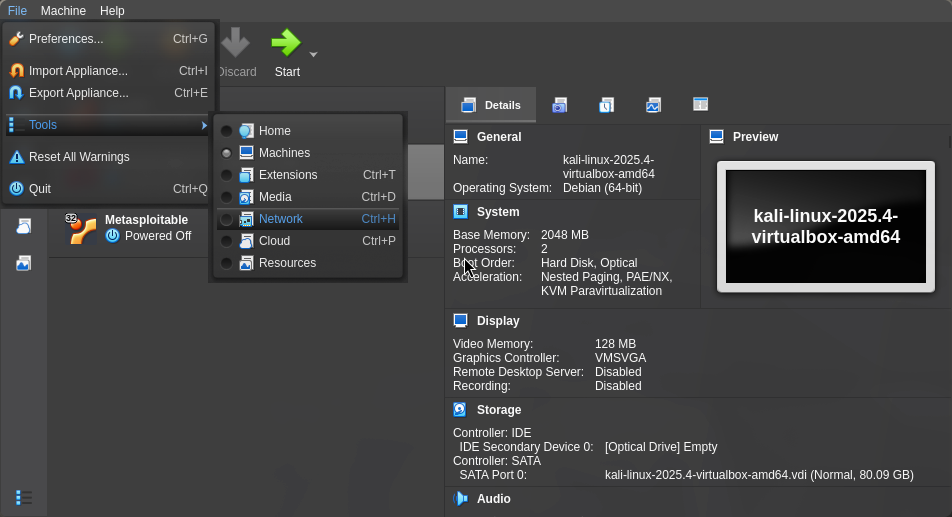Open the Help menu
Screen dimensions: 952x517
[112, 11]
